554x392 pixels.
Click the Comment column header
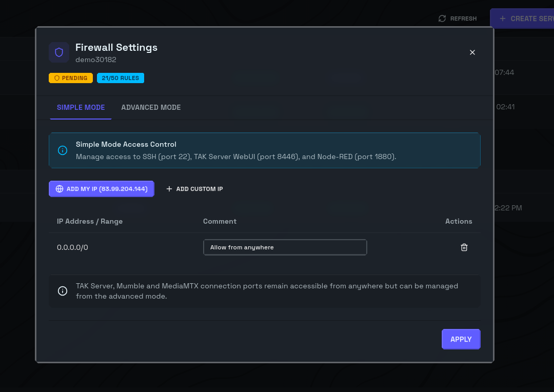tap(220, 221)
